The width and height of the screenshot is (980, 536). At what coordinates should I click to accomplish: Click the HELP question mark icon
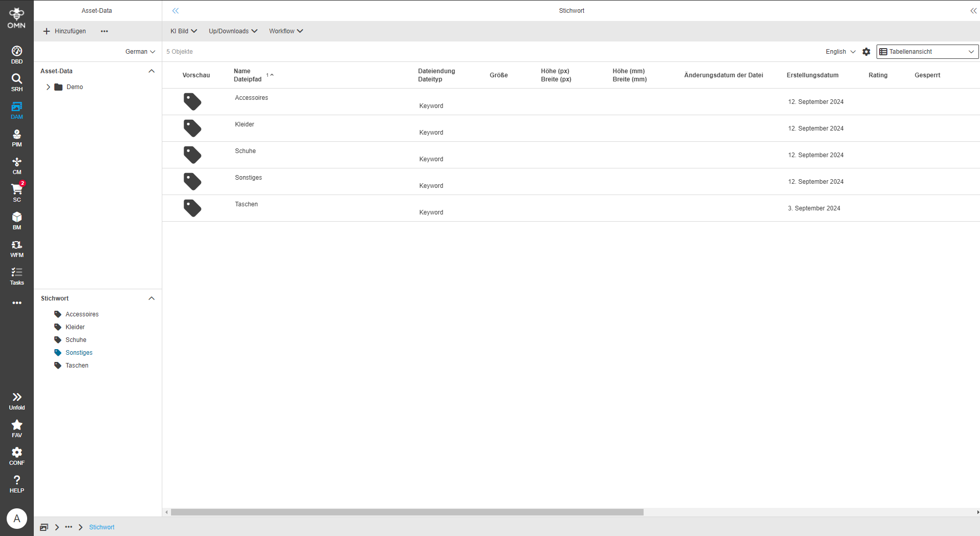(x=16, y=482)
